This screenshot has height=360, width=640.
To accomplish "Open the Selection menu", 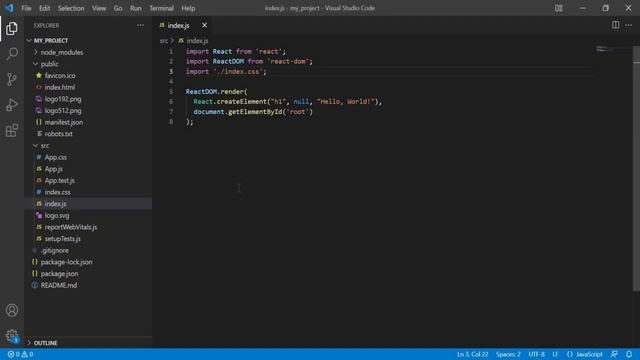I will pyautogui.click(x=71, y=8).
